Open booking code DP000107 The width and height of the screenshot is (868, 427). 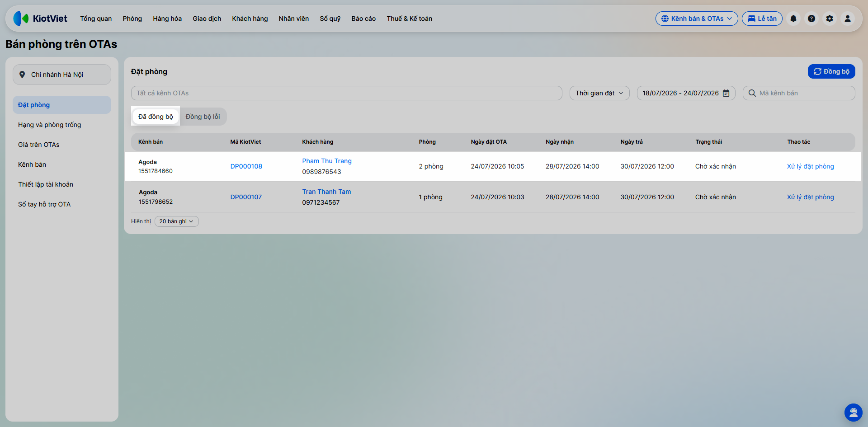pos(246,197)
